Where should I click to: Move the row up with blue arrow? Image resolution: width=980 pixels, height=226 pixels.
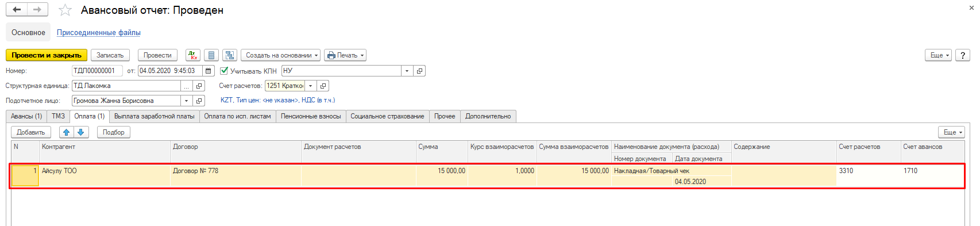(x=67, y=132)
